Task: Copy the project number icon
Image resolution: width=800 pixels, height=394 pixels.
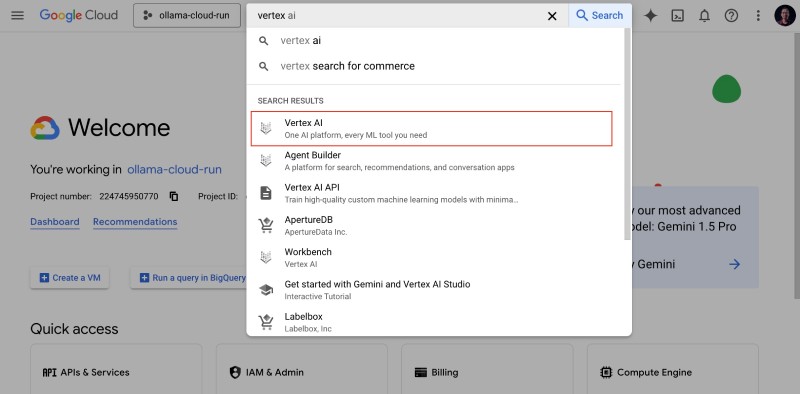Action: (x=174, y=196)
